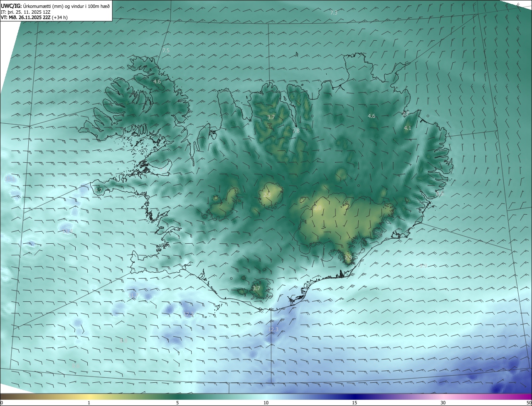This screenshot has height=406, width=532.
Task: Click the 12.3 value south of the coast
Action: [x=273, y=329]
